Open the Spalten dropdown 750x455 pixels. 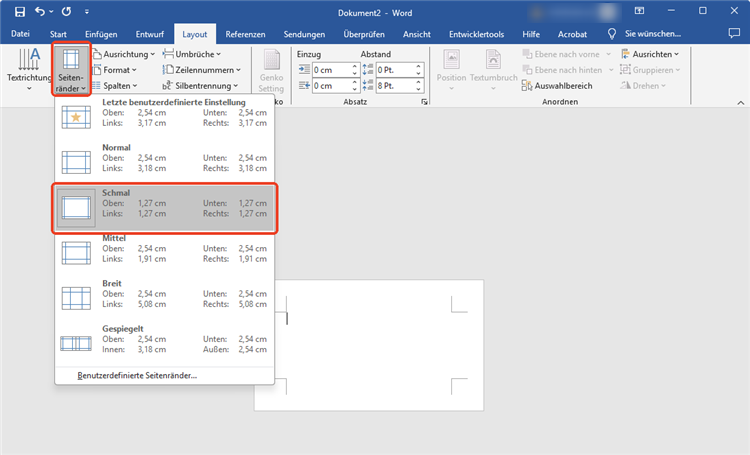(x=114, y=86)
